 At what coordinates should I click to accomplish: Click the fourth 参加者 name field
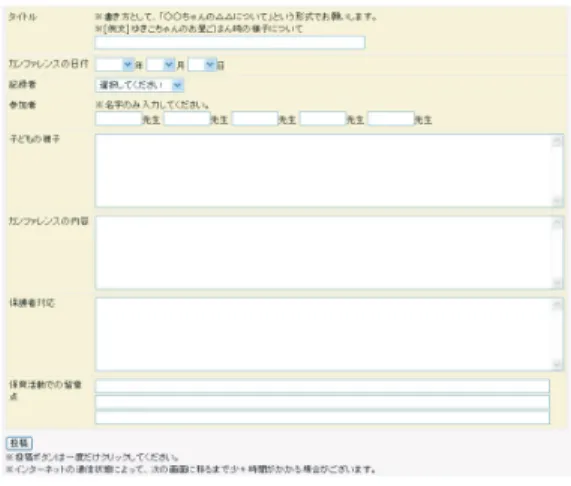[323, 119]
